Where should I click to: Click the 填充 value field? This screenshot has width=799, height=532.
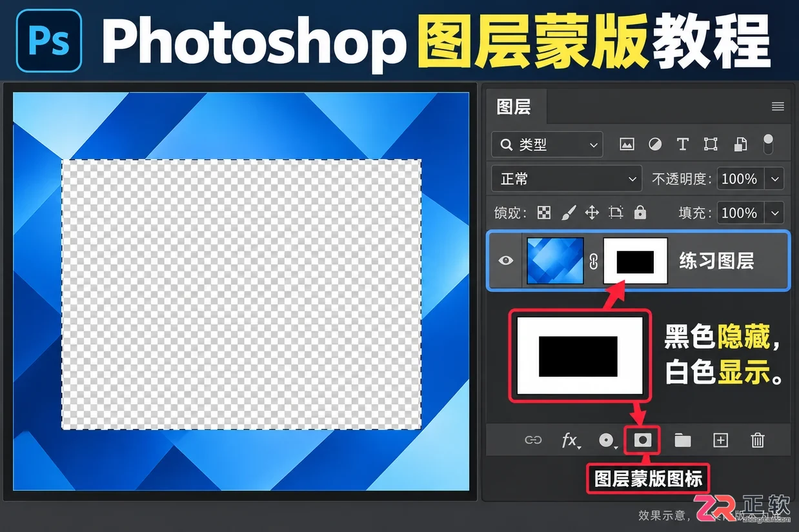point(740,213)
